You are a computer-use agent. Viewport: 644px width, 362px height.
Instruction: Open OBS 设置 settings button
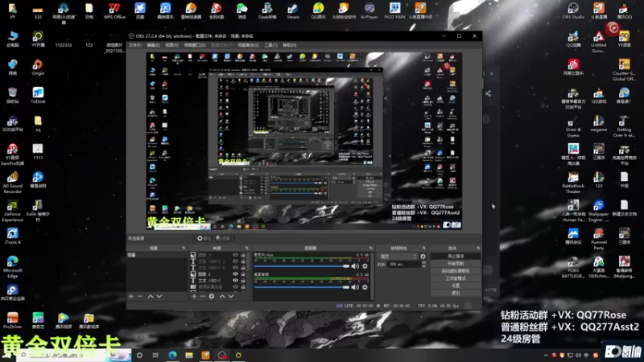click(x=456, y=286)
